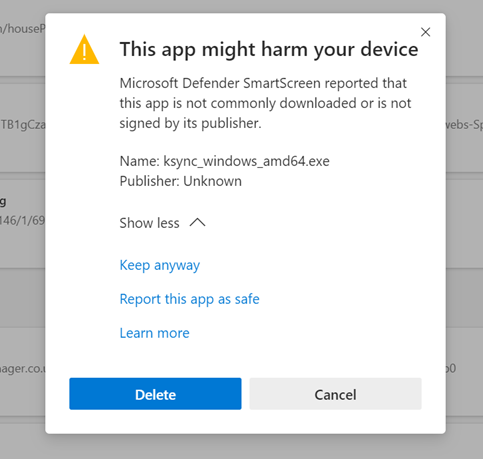Click the background b0 text on the right
Viewport: 483px width, 459px height.
(451, 368)
